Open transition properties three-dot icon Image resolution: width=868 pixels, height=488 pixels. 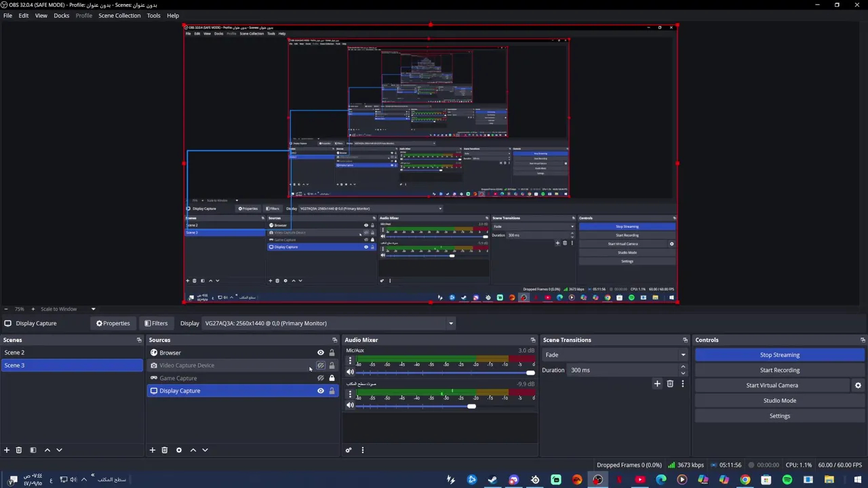point(682,384)
